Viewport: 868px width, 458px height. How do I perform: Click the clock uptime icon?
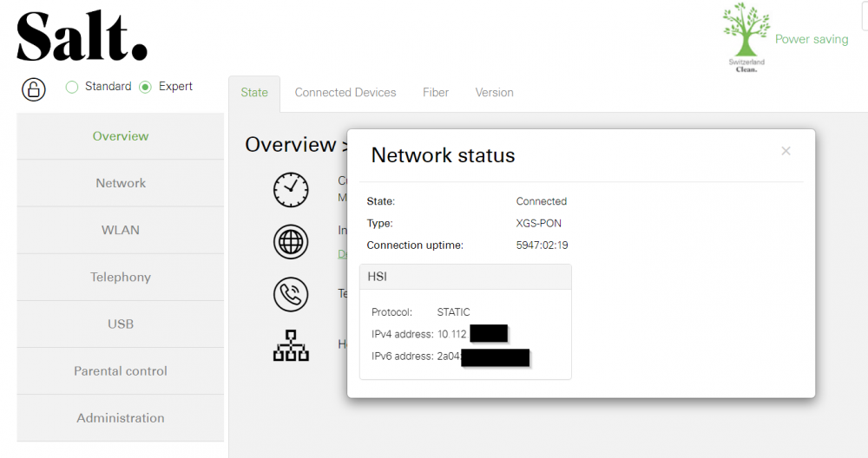[x=291, y=190]
